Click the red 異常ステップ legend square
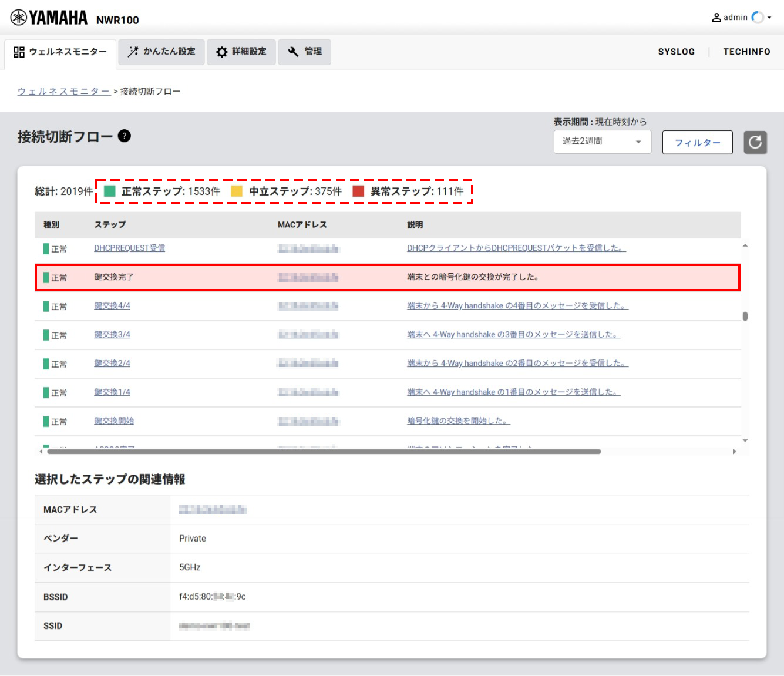Screen dimensions: 784x676 click(x=358, y=191)
